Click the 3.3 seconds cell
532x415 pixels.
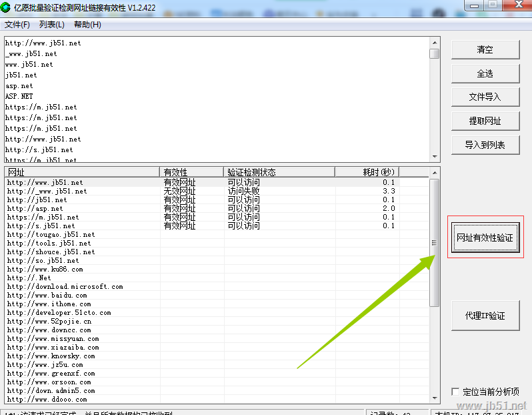pos(389,191)
